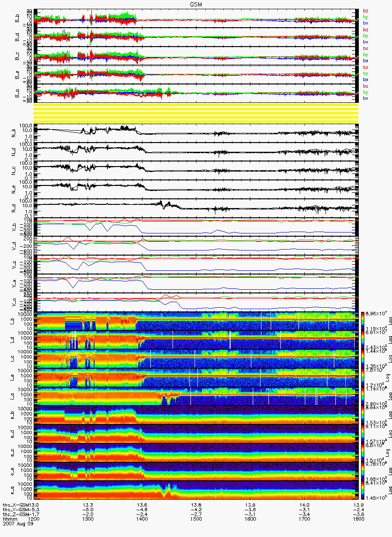392x537 pixels.
Task: Select the N_a density panel label
Action: (14, 208)
